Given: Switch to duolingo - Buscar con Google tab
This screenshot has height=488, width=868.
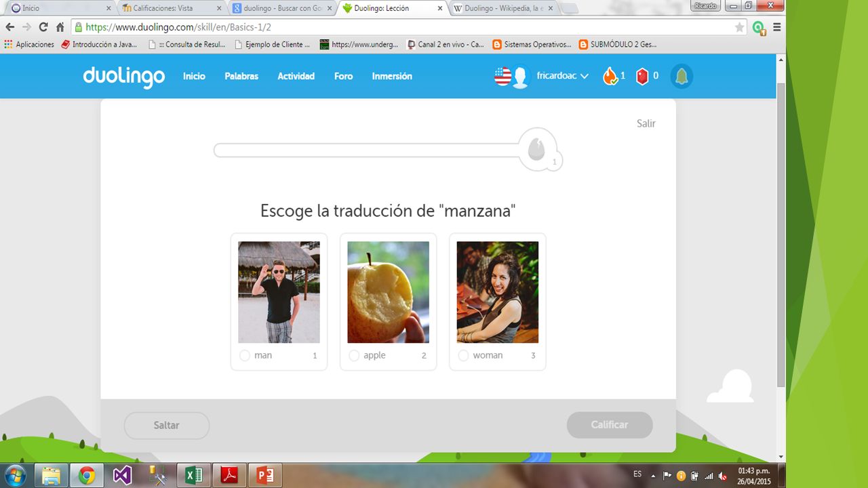Looking at the screenshot, I should [281, 8].
